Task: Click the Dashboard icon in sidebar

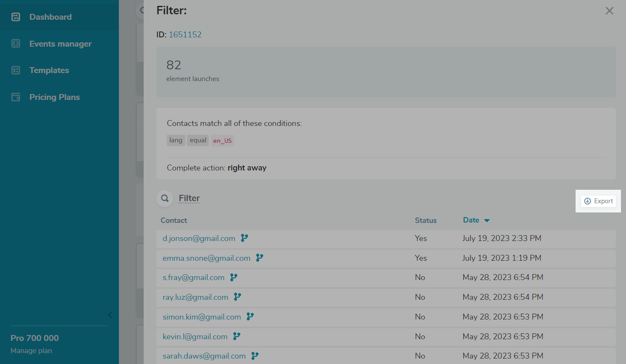Action: pos(16,17)
